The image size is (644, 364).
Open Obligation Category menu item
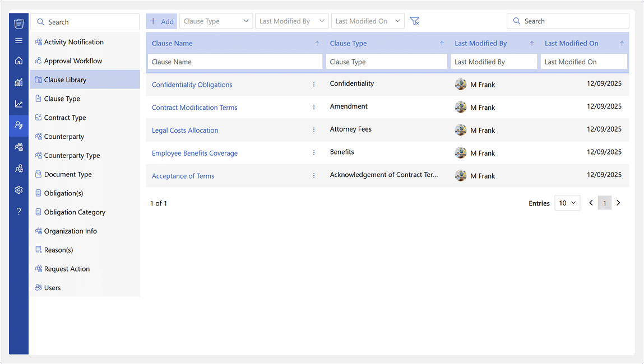pyautogui.click(x=75, y=212)
